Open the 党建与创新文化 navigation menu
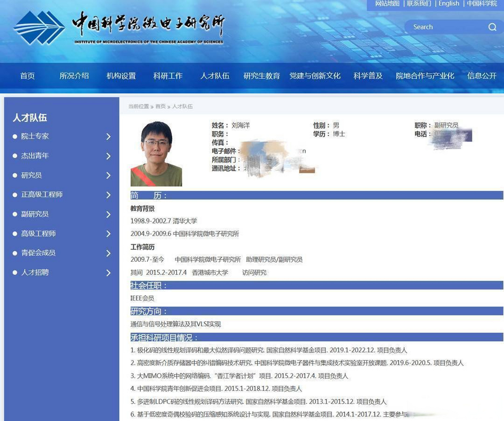Screen dimensions: 504x421 pyautogui.click(x=314, y=76)
